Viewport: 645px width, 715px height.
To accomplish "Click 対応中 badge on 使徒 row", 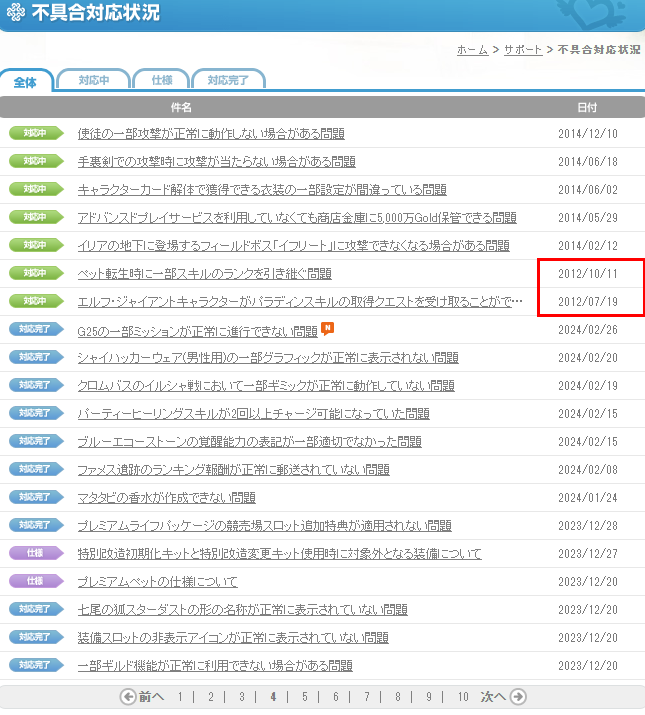I will coord(36,133).
